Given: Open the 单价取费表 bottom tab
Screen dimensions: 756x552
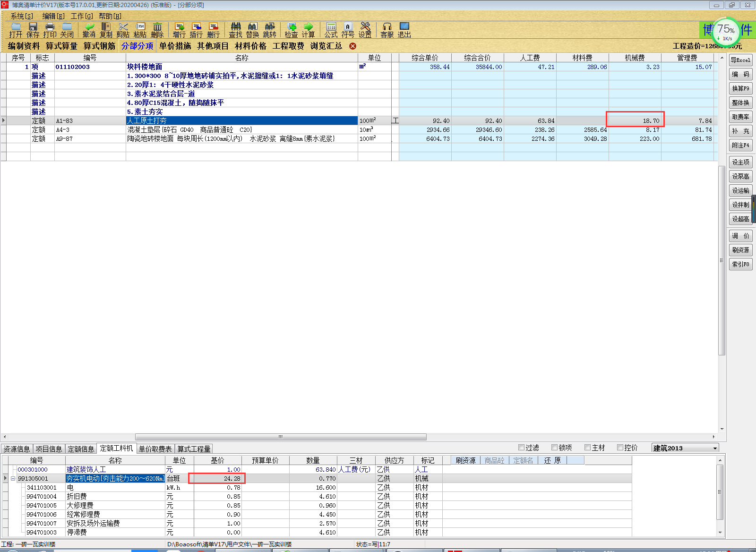Looking at the screenshot, I should pyautogui.click(x=155, y=449).
